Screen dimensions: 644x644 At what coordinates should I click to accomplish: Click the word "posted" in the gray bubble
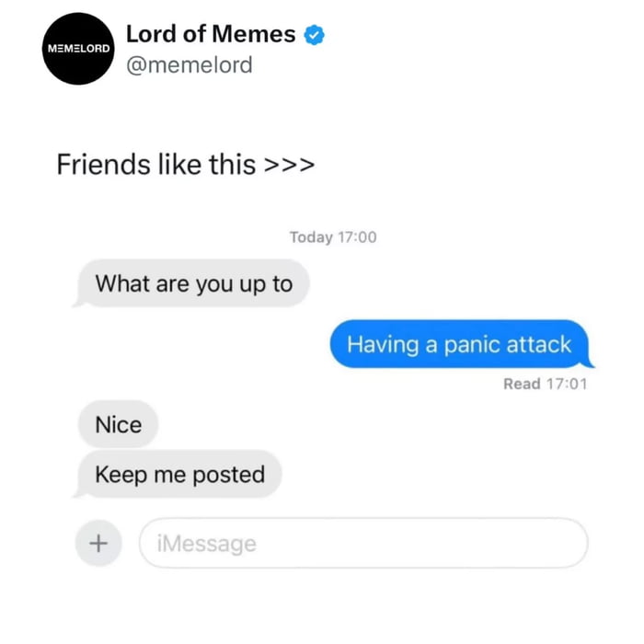click(229, 476)
